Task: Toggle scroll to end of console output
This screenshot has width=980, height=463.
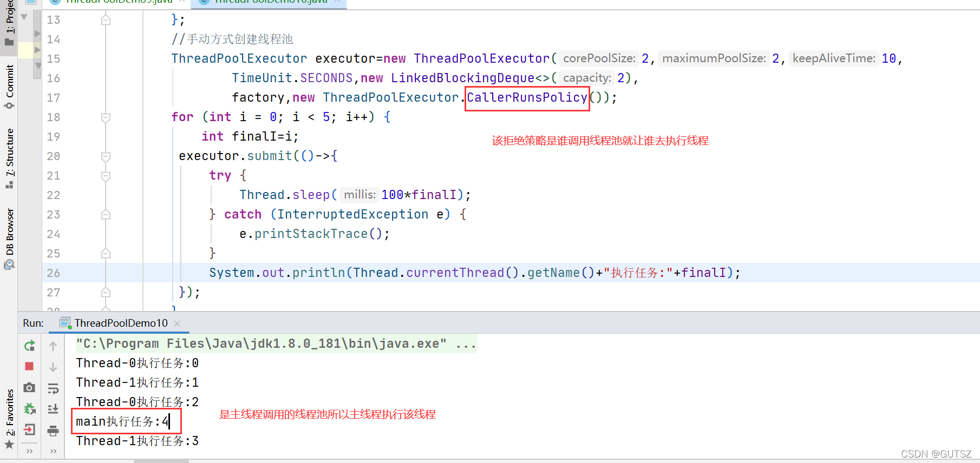Action: (53, 409)
